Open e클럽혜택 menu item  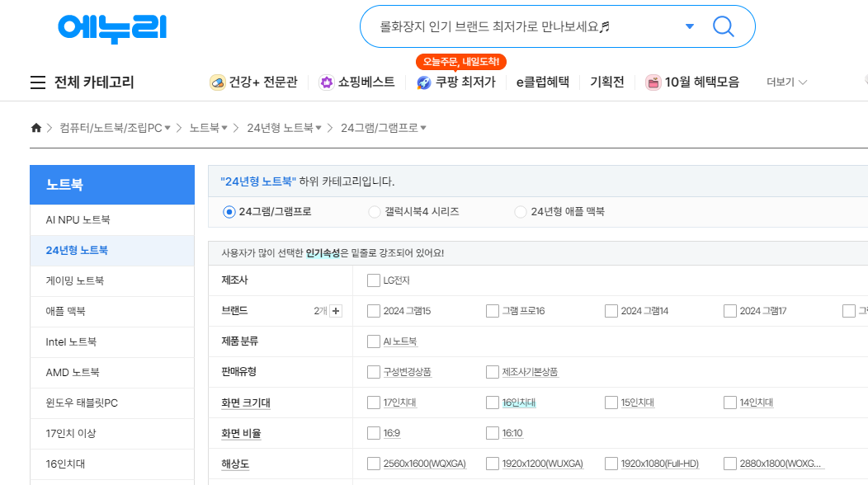[x=543, y=82]
